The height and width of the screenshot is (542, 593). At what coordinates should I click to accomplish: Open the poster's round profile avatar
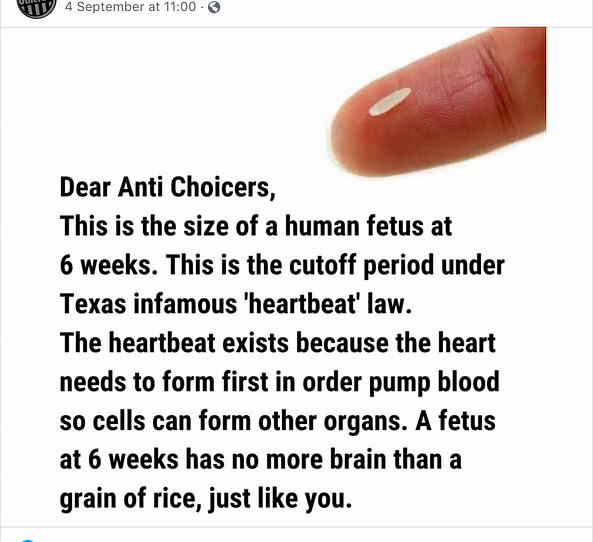[37, 8]
